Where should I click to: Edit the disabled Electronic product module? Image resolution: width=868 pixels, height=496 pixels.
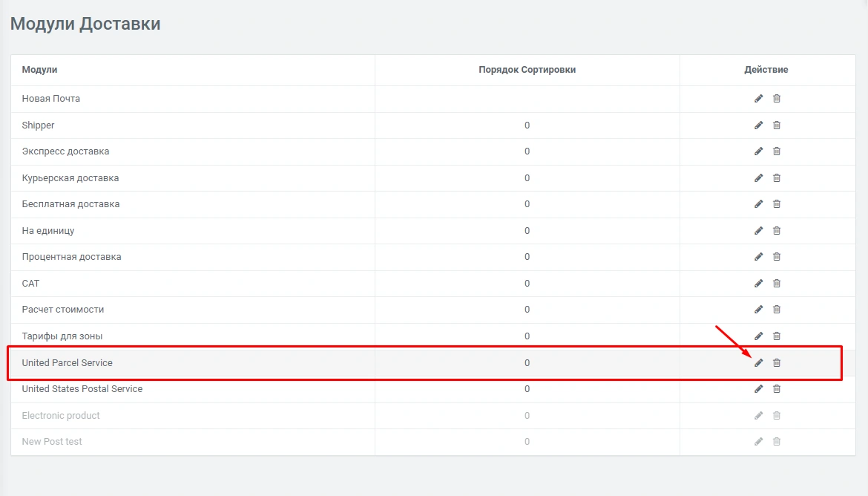(758, 416)
